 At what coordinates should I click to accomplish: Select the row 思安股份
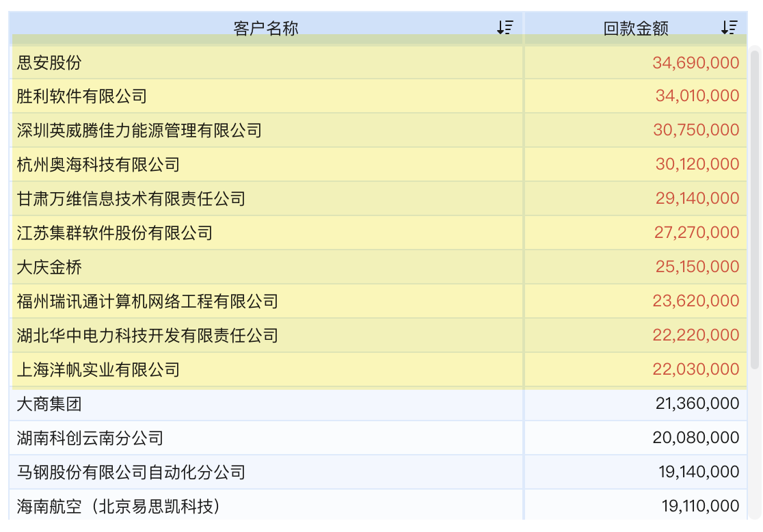(377, 62)
